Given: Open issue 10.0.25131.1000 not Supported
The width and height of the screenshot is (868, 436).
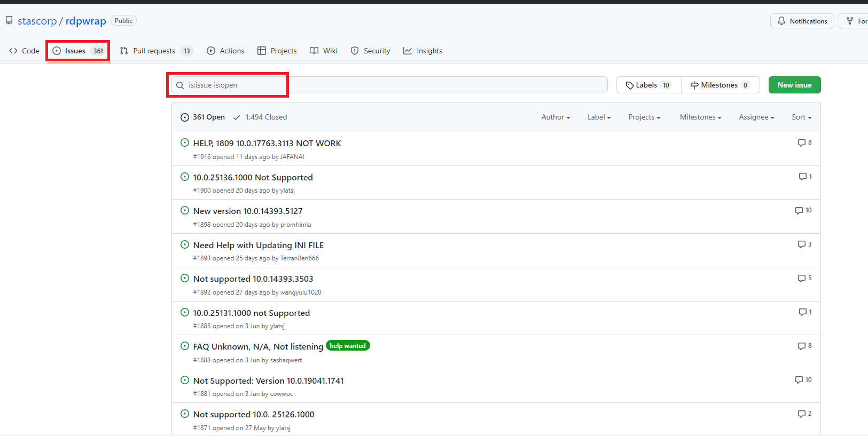Looking at the screenshot, I should tap(252, 313).
